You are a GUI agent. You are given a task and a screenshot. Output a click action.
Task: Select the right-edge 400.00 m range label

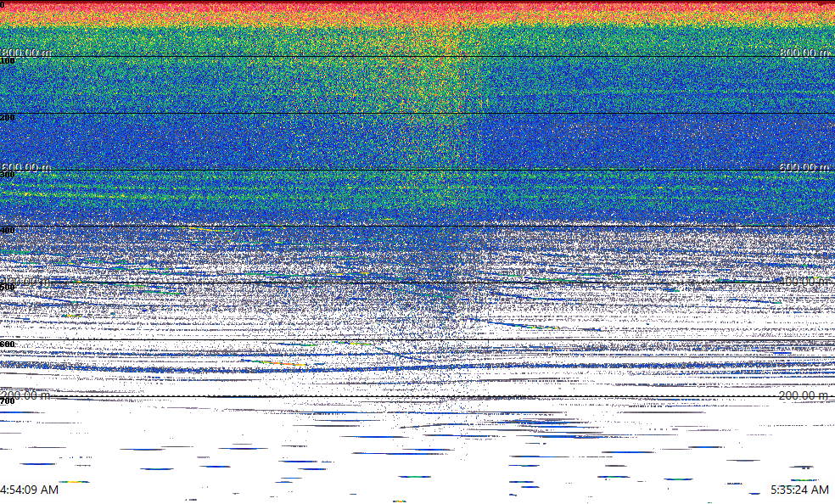coord(804,282)
